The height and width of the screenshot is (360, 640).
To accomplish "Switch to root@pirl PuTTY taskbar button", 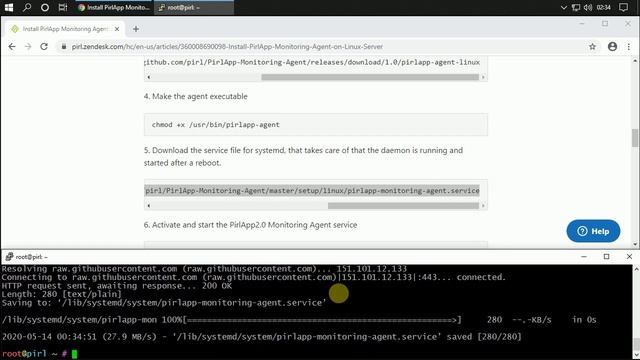I will point(194,7).
